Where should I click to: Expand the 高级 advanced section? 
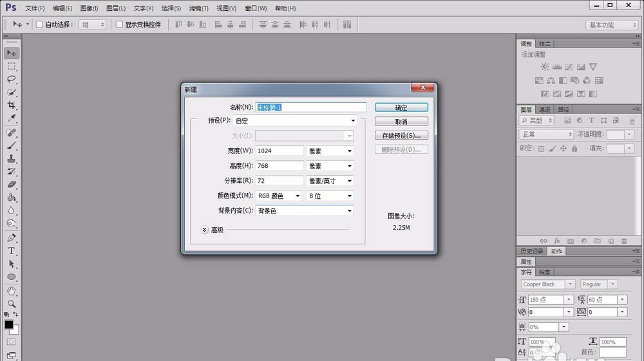point(205,230)
